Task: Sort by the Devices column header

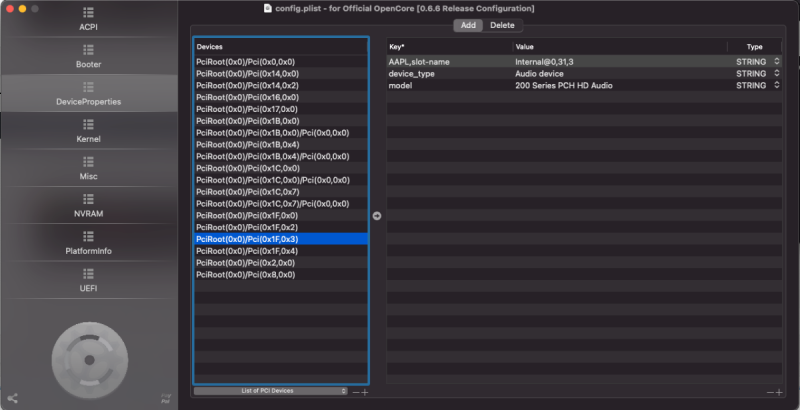Action: click(281, 46)
